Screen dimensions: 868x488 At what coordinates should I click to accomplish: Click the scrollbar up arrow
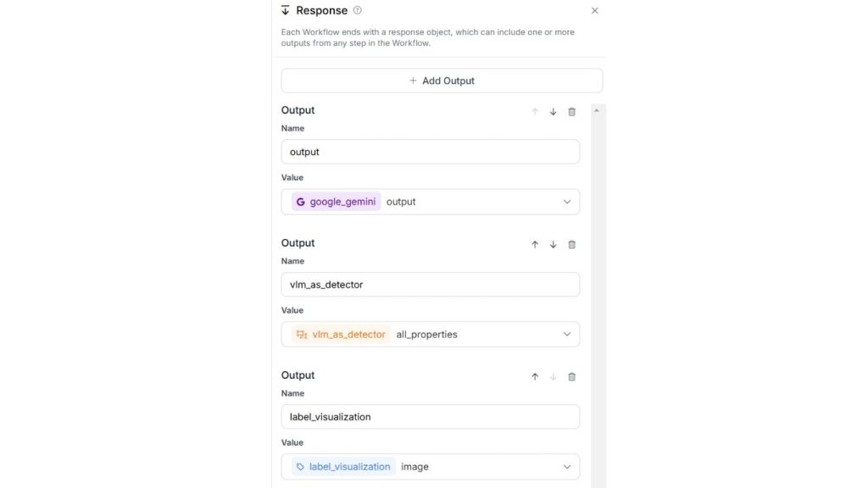[597, 110]
